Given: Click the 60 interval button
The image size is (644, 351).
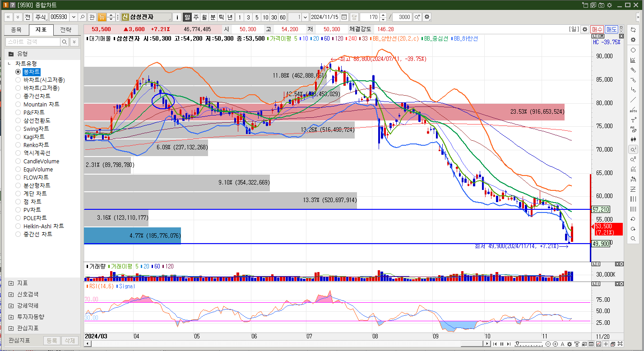Looking at the screenshot, I should pos(283,17).
